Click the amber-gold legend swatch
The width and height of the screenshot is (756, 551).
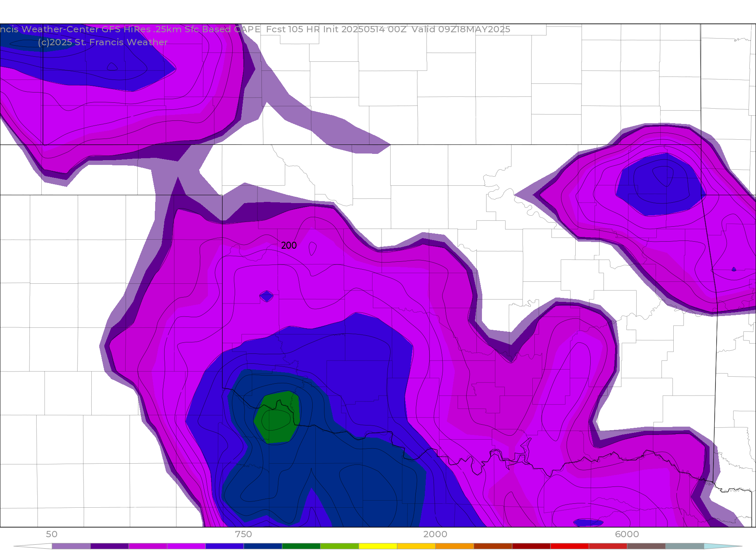pos(416,546)
